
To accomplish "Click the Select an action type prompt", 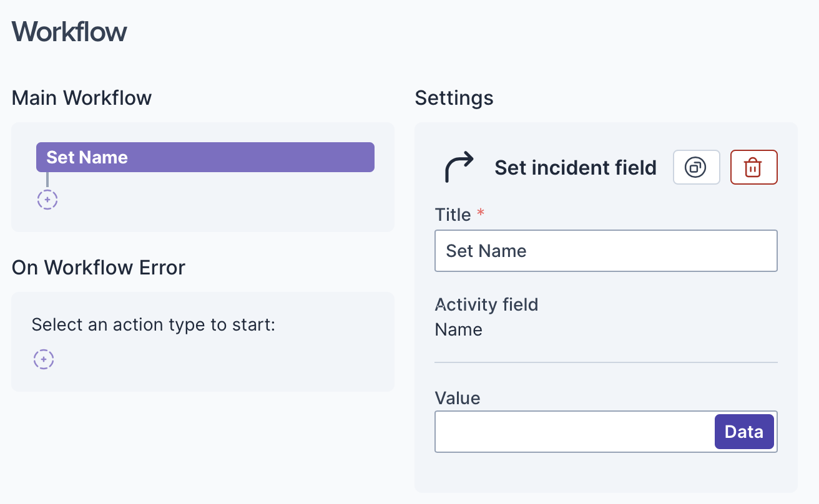I will click(153, 325).
